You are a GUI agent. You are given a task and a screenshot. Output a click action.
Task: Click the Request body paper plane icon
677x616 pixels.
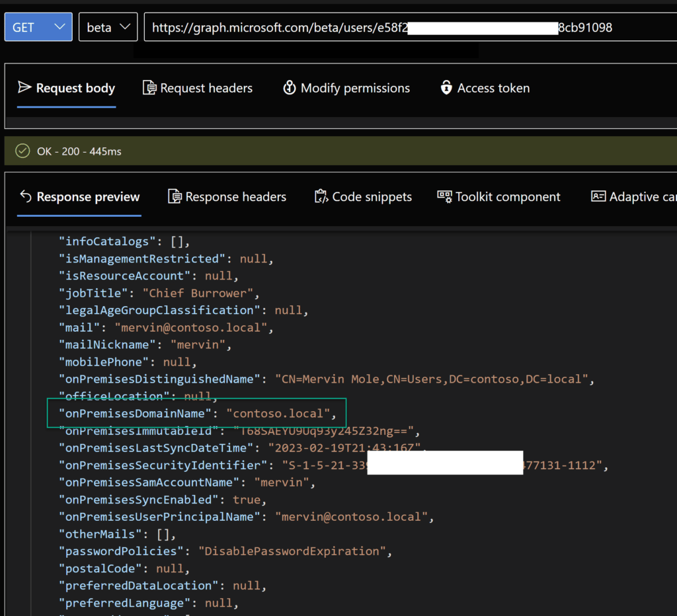24,87
